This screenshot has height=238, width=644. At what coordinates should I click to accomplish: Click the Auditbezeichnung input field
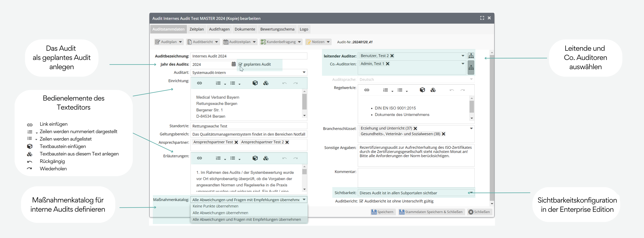(x=249, y=56)
